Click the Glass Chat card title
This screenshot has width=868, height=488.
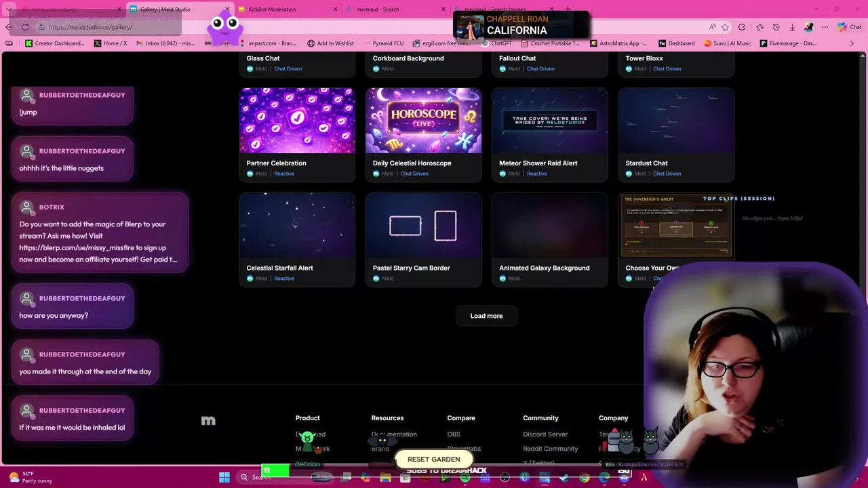click(263, 58)
